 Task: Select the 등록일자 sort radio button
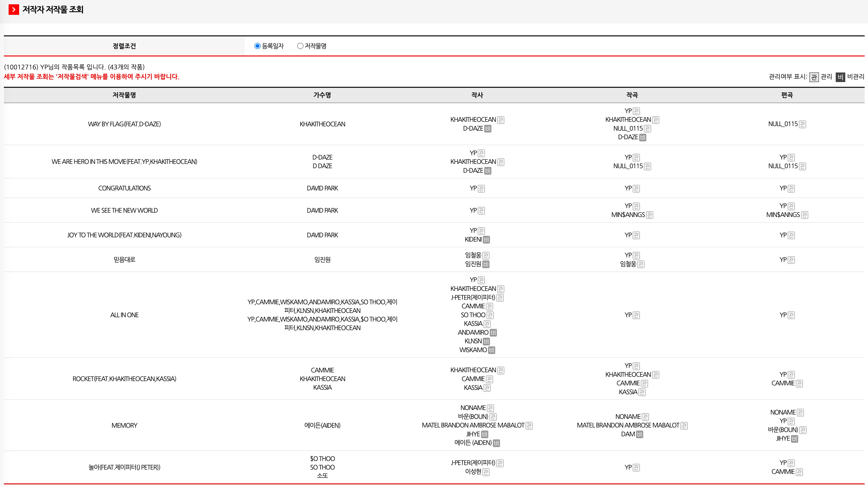coord(258,46)
